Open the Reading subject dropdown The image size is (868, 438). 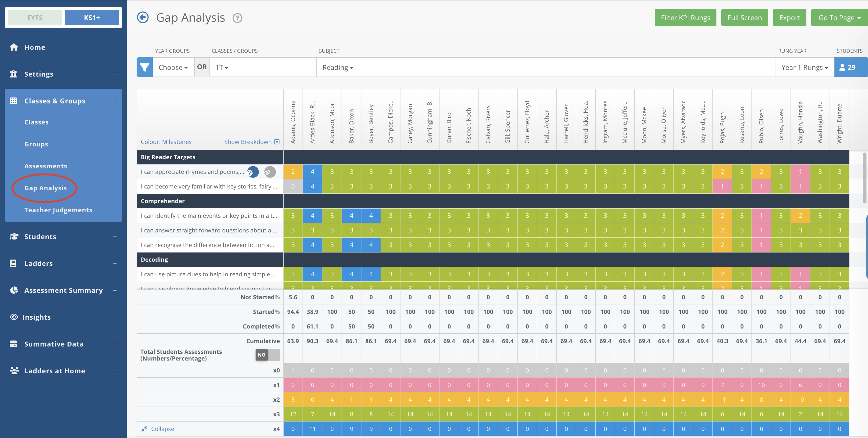pos(338,67)
